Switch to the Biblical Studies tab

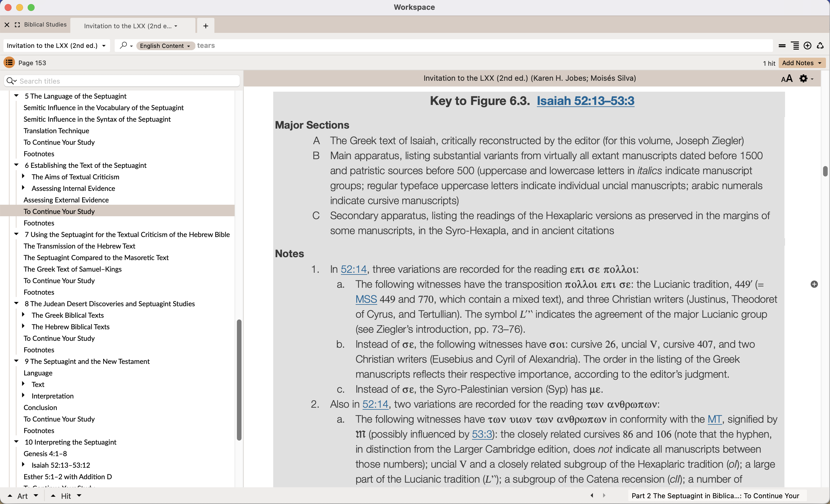[45, 25]
